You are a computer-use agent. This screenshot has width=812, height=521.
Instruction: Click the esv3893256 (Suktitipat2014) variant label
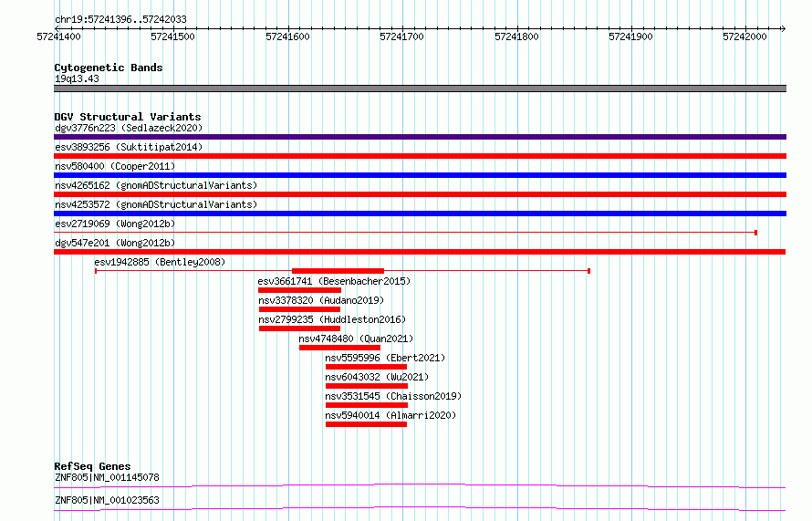click(129, 147)
